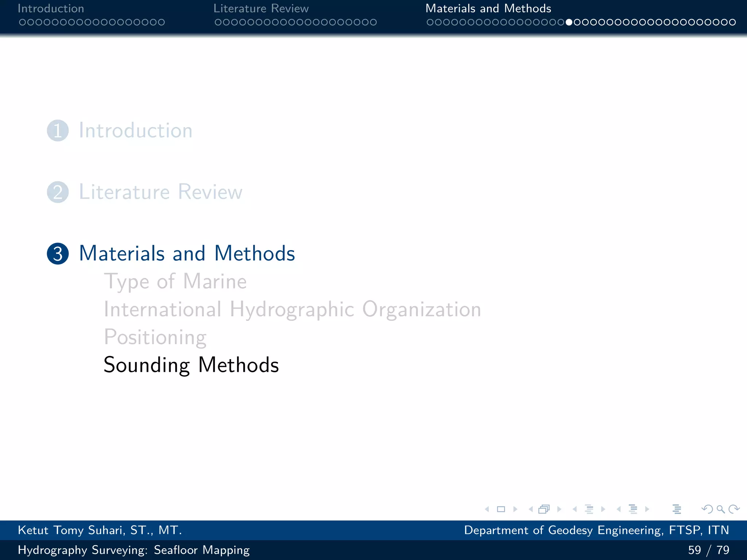
Task: Click the subsection navigation icon
Action: coord(589,509)
